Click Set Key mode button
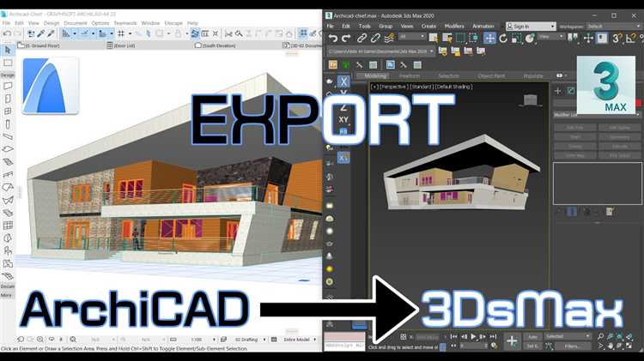 tap(532, 346)
